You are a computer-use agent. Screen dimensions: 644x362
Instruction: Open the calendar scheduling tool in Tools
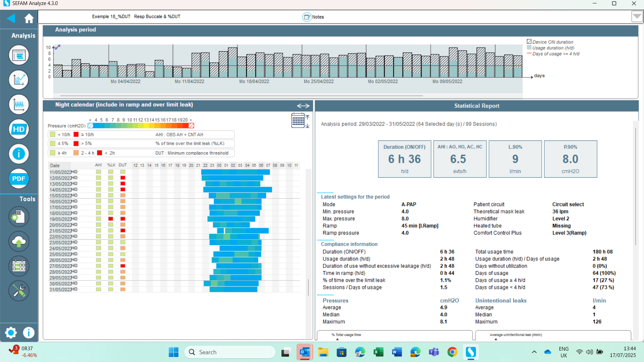[19, 266]
